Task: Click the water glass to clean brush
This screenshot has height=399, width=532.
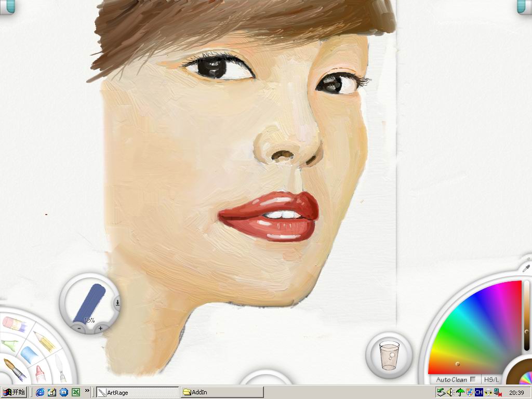Action: point(389,355)
